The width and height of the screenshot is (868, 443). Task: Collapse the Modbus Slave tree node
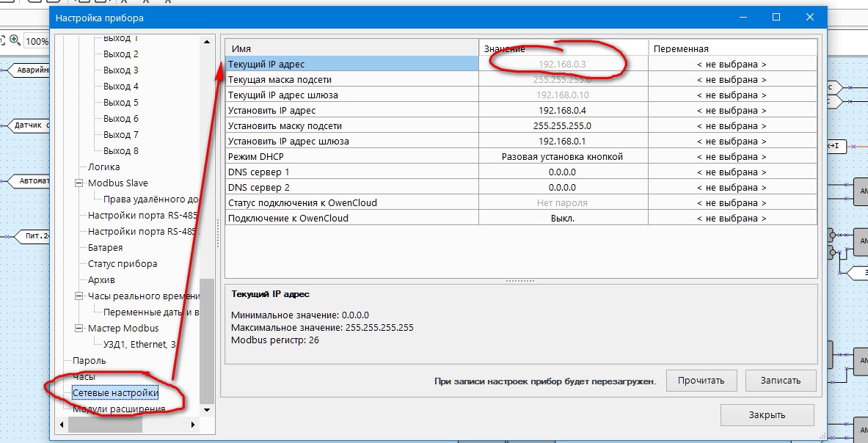pyautogui.click(x=79, y=183)
